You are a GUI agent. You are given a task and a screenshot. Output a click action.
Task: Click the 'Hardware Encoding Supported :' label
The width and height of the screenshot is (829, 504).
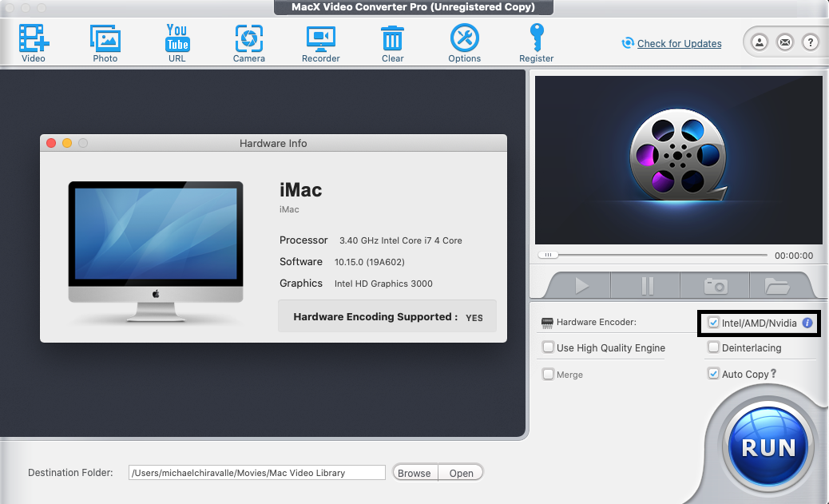click(376, 317)
